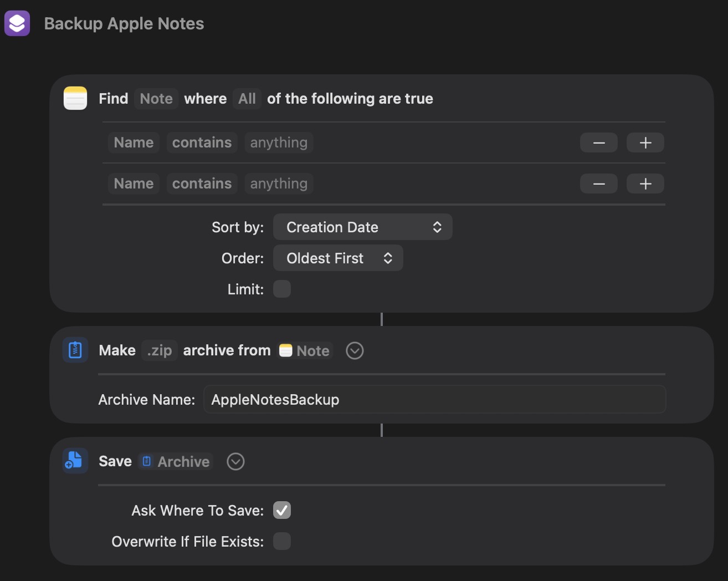Change second filter's Name property
This screenshot has width=728, height=581.
134,184
